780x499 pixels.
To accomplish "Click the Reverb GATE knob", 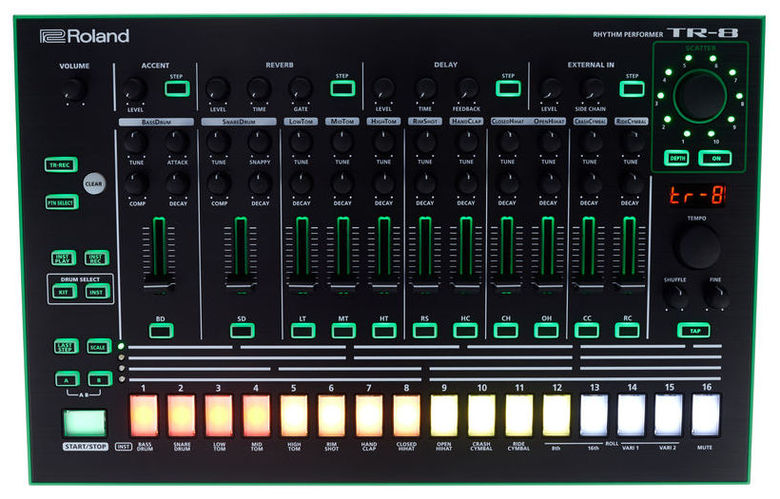I will tap(300, 90).
